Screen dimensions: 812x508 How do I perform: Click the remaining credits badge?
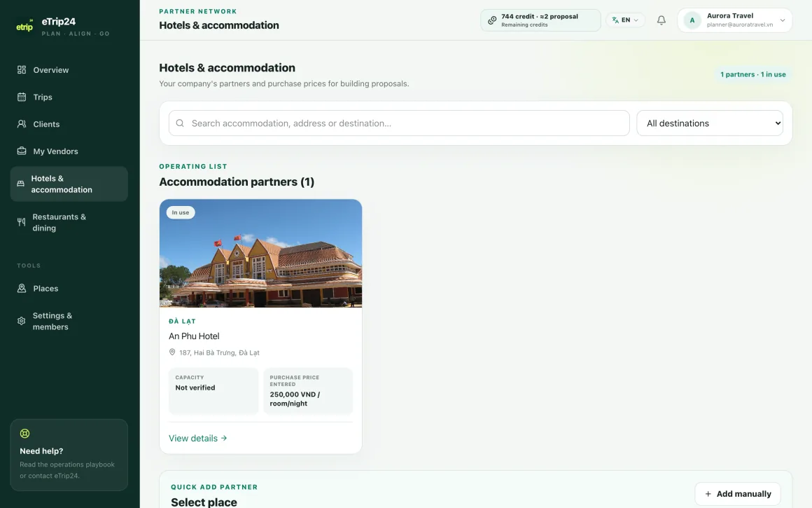540,20
